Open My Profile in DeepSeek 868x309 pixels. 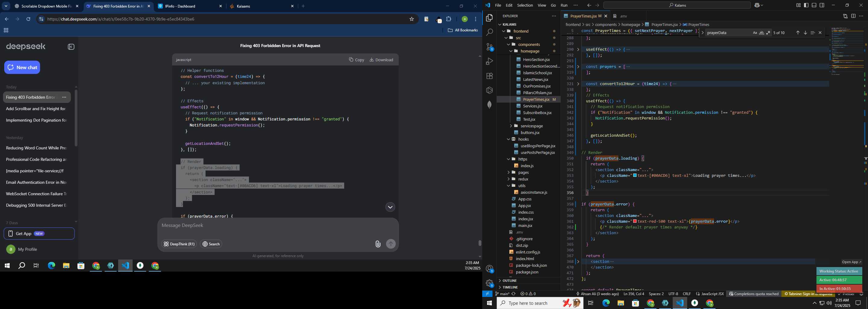click(22, 249)
